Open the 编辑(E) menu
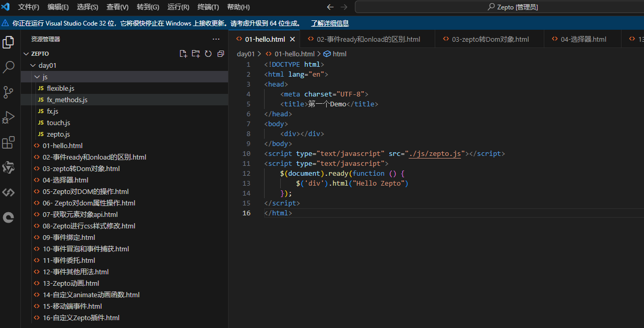Image resolution: width=644 pixels, height=328 pixels. [58, 7]
